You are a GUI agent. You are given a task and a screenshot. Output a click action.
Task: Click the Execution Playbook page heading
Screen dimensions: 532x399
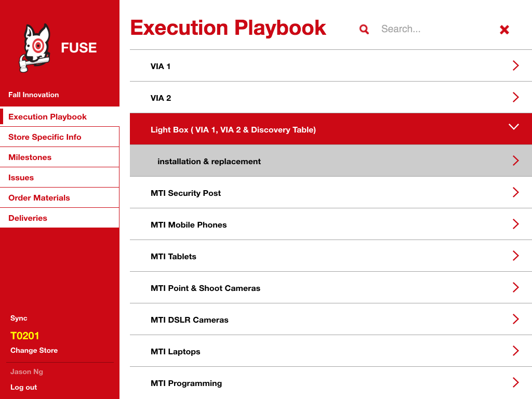point(228,28)
